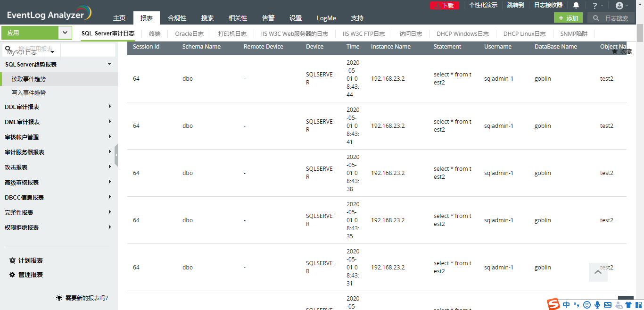Open the Sogou soft keyboard icon
Screen dimensions: 644x310
[608, 305]
